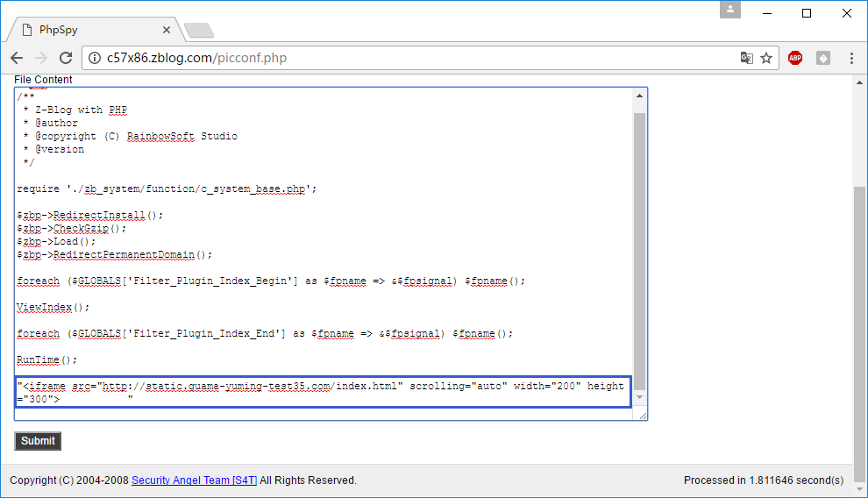The height and width of the screenshot is (498, 868).
Task: Minimize the Chrome window
Action: (x=767, y=13)
